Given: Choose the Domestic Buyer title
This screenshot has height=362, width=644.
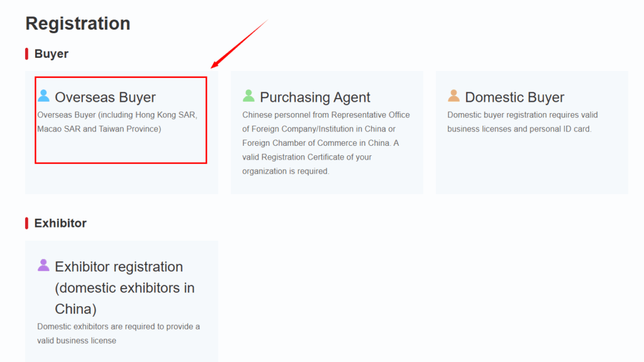Looking at the screenshot, I should tap(514, 97).
